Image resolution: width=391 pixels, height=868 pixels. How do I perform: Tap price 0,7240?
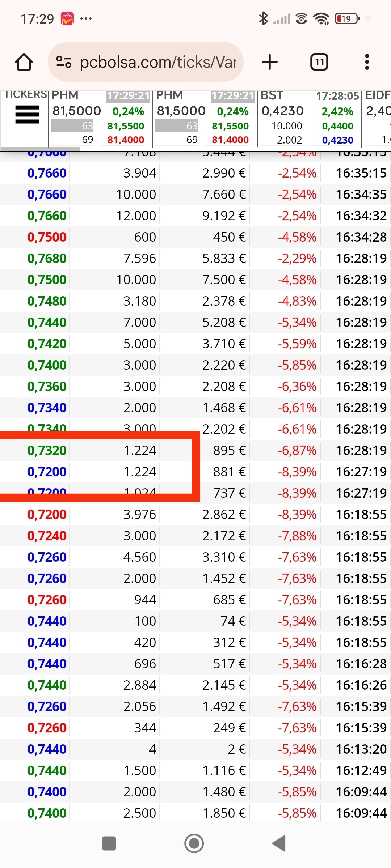click(47, 536)
